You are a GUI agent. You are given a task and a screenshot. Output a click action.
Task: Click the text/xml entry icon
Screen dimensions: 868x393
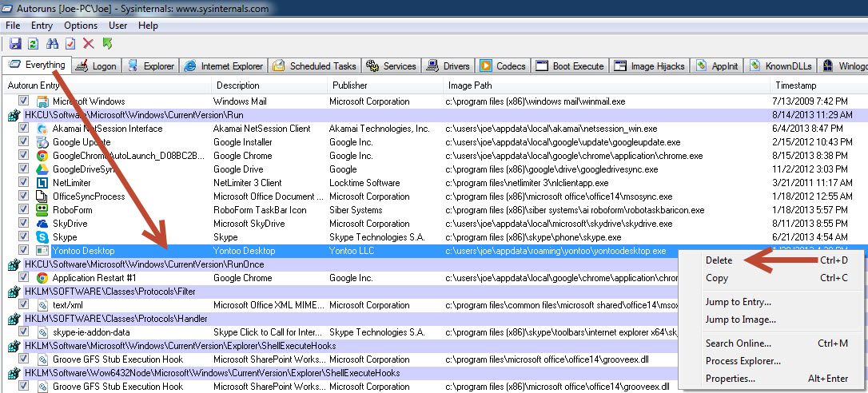tap(42, 305)
